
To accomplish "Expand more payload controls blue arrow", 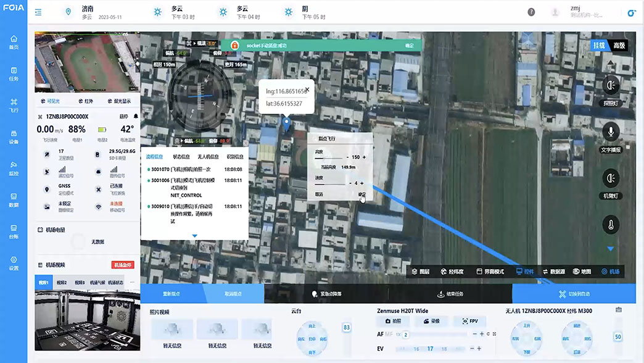I will click(610, 249).
